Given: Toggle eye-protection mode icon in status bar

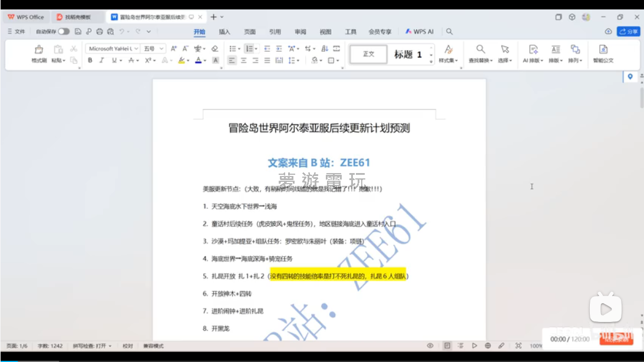Looking at the screenshot, I should [431, 346].
